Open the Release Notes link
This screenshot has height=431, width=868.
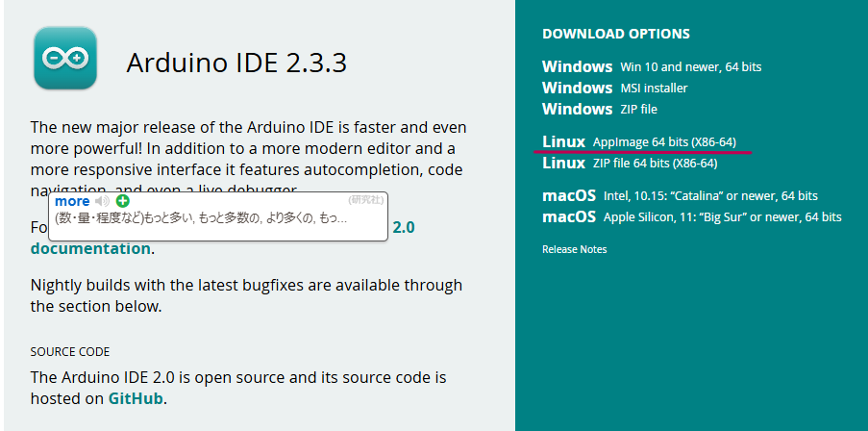click(x=574, y=249)
